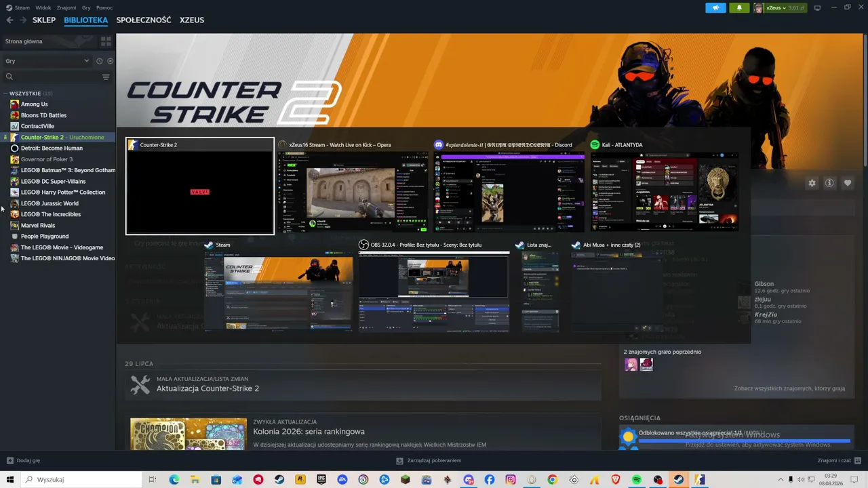Open Zobacz wszystkich znajomych, którzy grają link
Image resolution: width=868 pixels, height=488 pixels.
point(789,388)
